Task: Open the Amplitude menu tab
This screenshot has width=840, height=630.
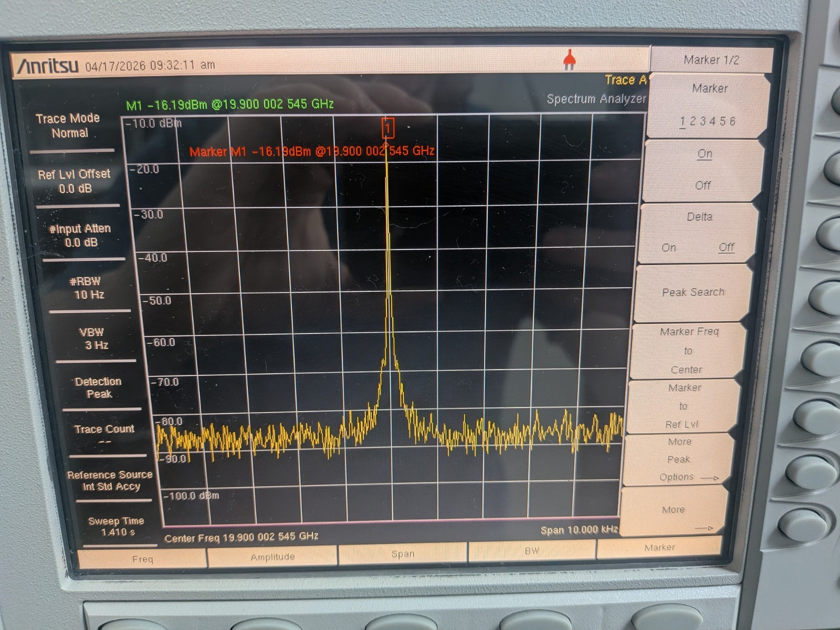Action: coord(272,556)
